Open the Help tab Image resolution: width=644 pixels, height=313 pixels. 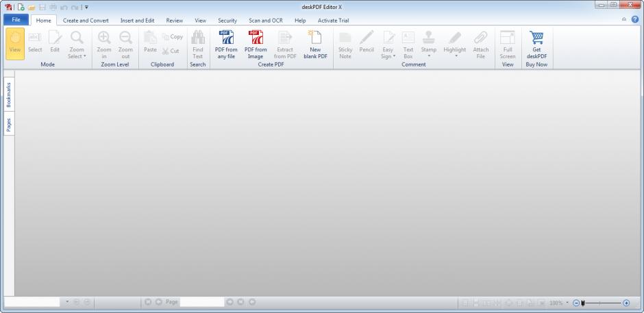300,20
